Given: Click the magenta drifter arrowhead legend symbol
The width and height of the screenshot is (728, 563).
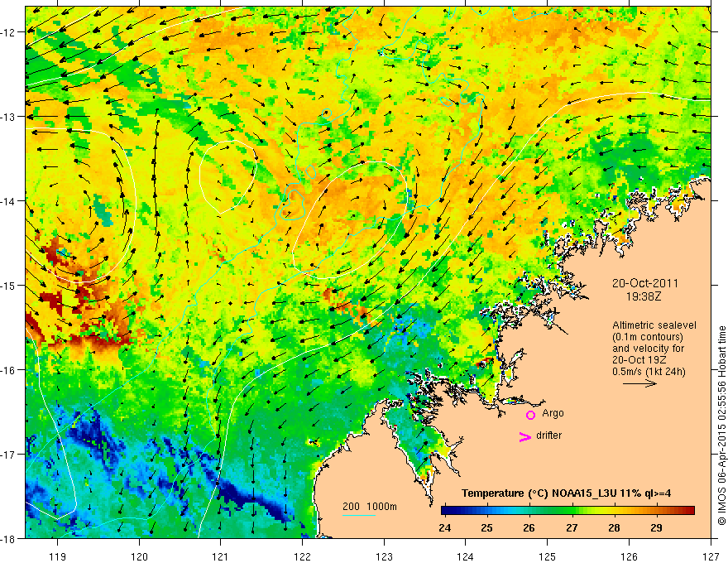Looking at the screenshot, I should [525, 436].
